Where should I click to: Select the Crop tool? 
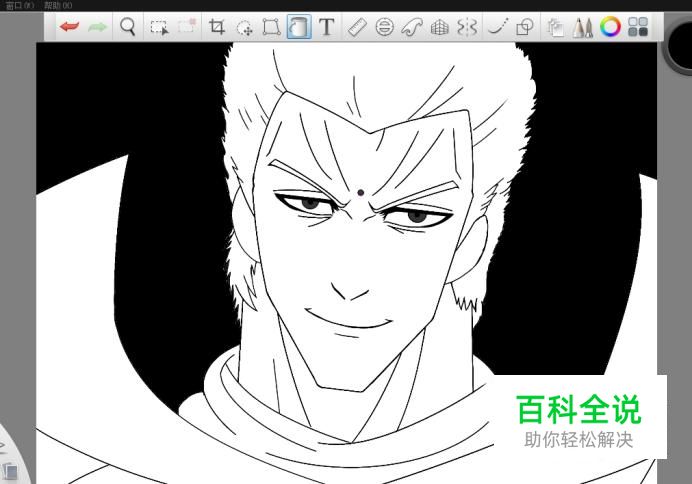pos(217,27)
